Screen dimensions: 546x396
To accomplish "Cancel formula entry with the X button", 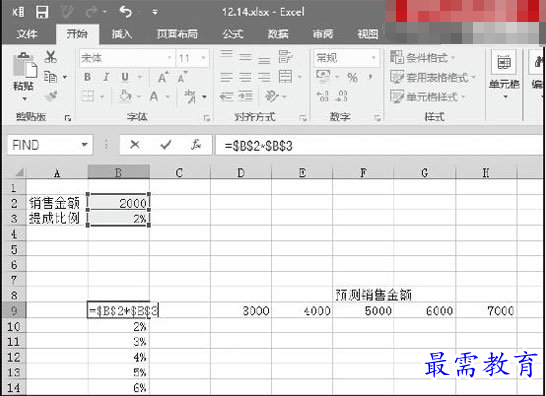I will pyautogui.click(x=135, y=145).
